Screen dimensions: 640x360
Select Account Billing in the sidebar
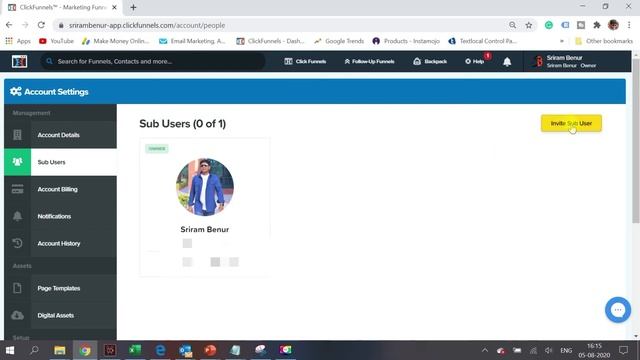click(60, 189)
